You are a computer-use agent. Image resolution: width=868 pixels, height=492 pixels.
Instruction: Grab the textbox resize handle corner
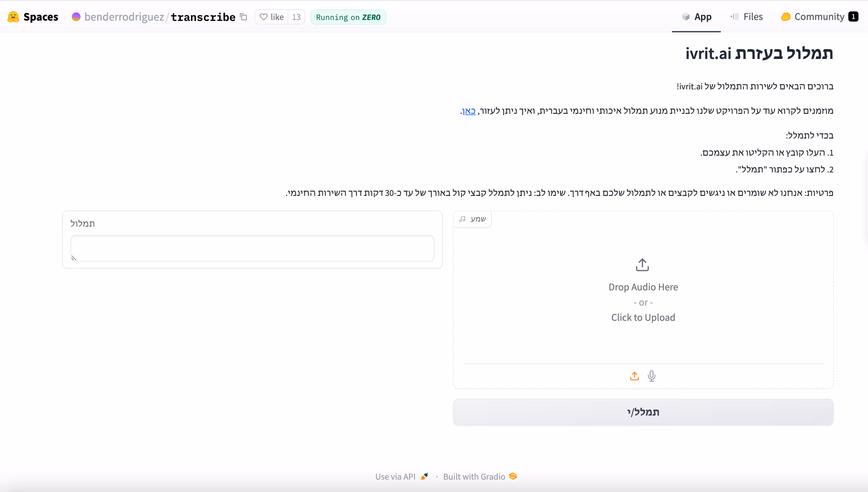pyautogui.click(x=73, y=258)
